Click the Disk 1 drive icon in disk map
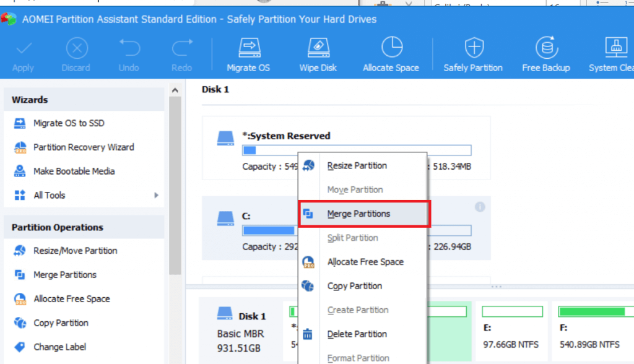 pyautogui.click(x=225, y=313)
